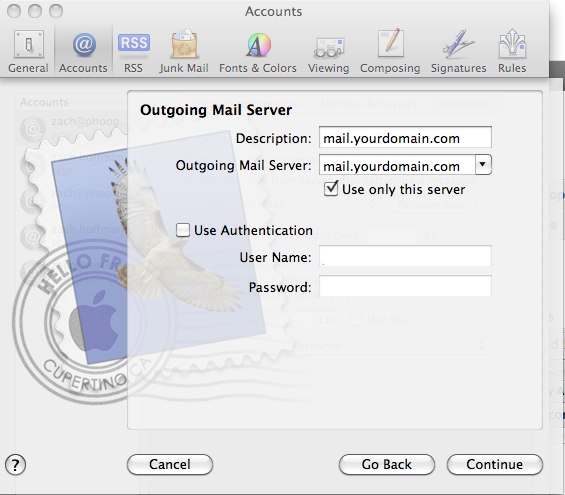The width and height of the screenshot is (565, 495).
Task: Open the Rules preferences pane
Action: coord(512,51)
